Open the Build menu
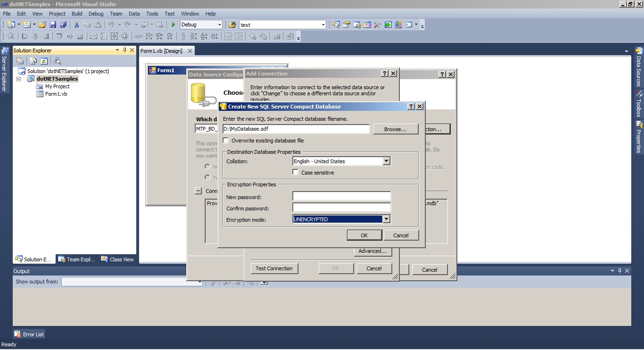644x350 pixels. coord(76,14)
